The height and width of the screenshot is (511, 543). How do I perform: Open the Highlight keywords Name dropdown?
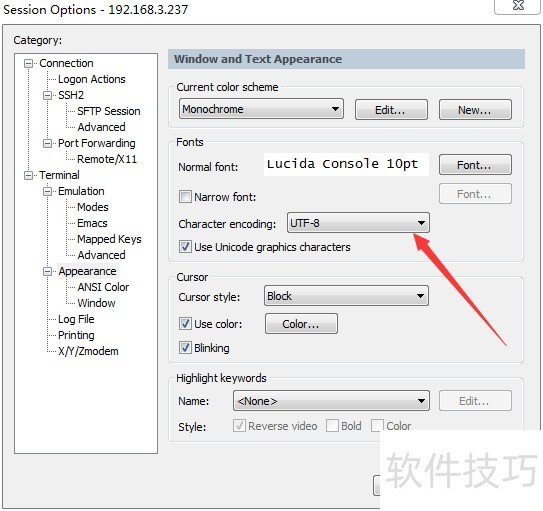pos(331,401)
